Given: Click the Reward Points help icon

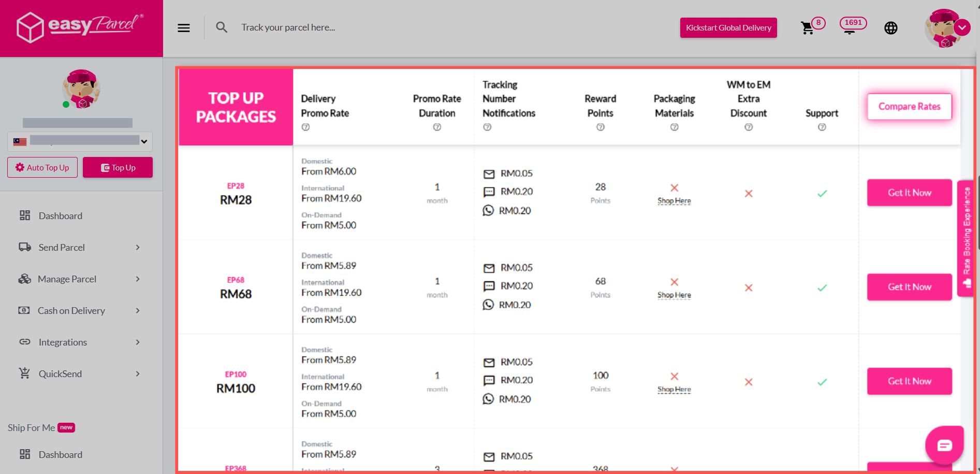Looking at the screenshot, I should point(601,127).
